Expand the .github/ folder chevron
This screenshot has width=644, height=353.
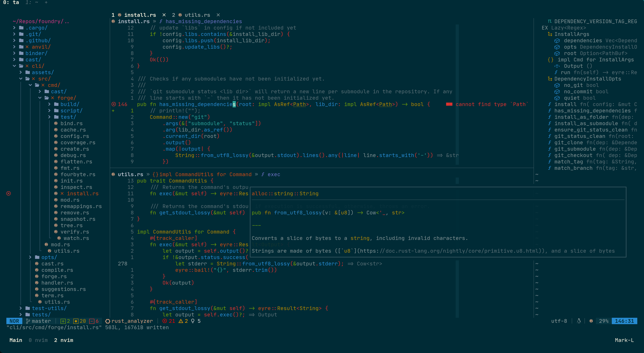click(14, 41)
